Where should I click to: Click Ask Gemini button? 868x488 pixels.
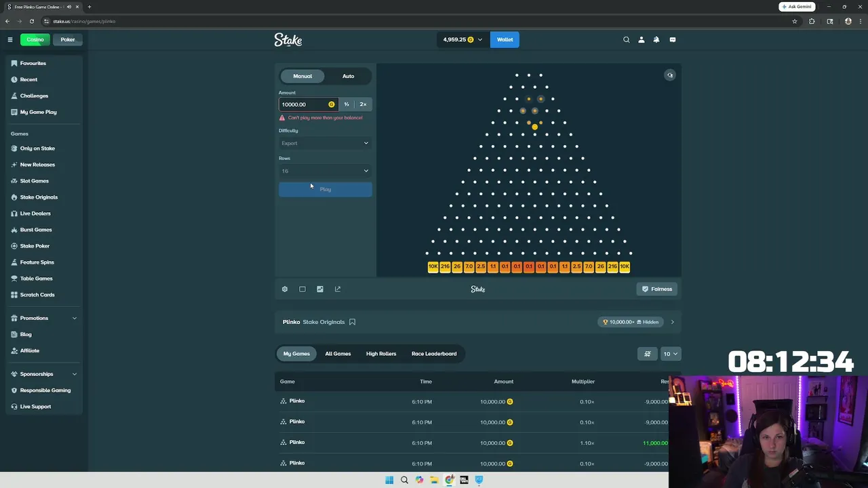pyautogui.click(x=797, y=7)
